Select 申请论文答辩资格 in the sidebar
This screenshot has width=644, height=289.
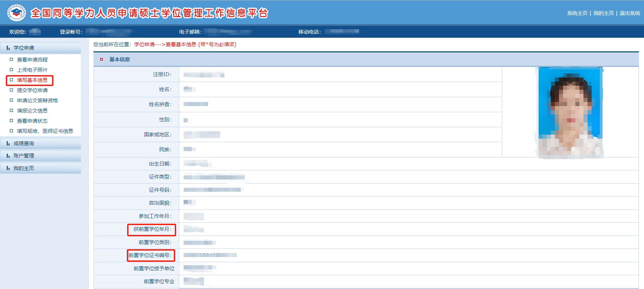37,101
